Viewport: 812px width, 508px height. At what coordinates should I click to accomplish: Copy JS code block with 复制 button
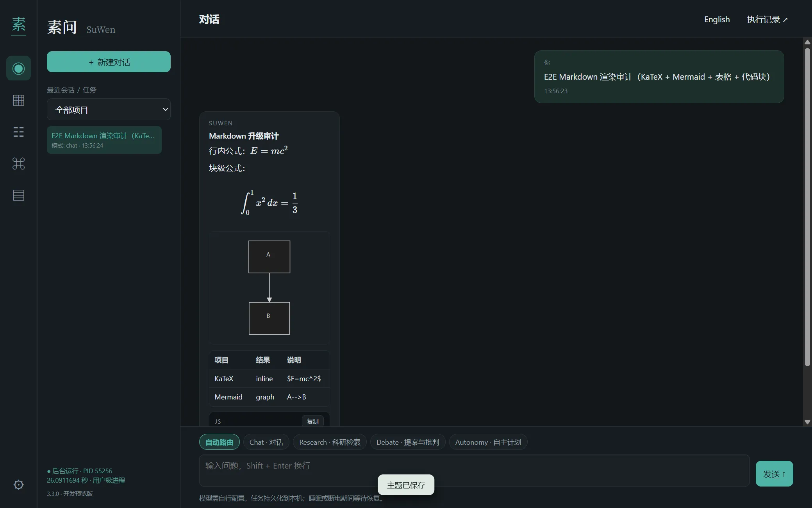point(312,421)
